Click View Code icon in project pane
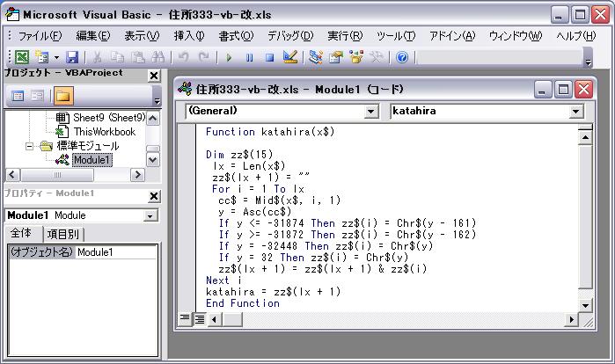Viewport: 615px width, 364px height. coord(18,96)
